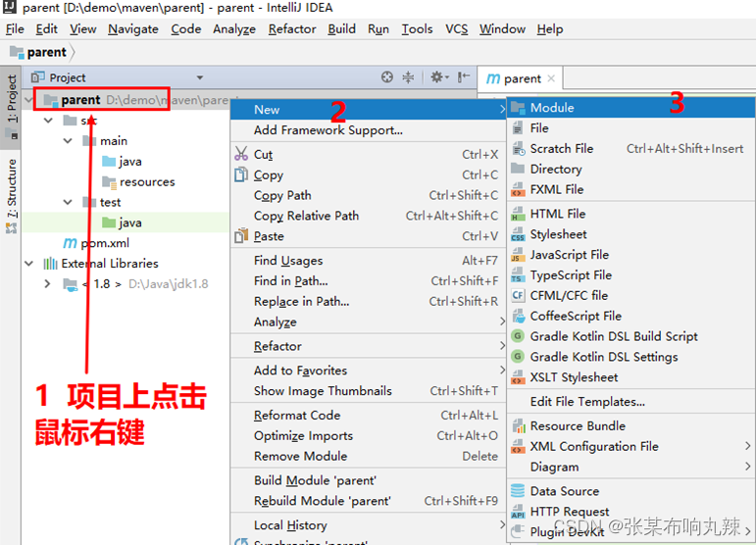Click the CFML/CFC file icon
Image resolution: width=756 pixels, height=545 pixels.
point(518,295)
